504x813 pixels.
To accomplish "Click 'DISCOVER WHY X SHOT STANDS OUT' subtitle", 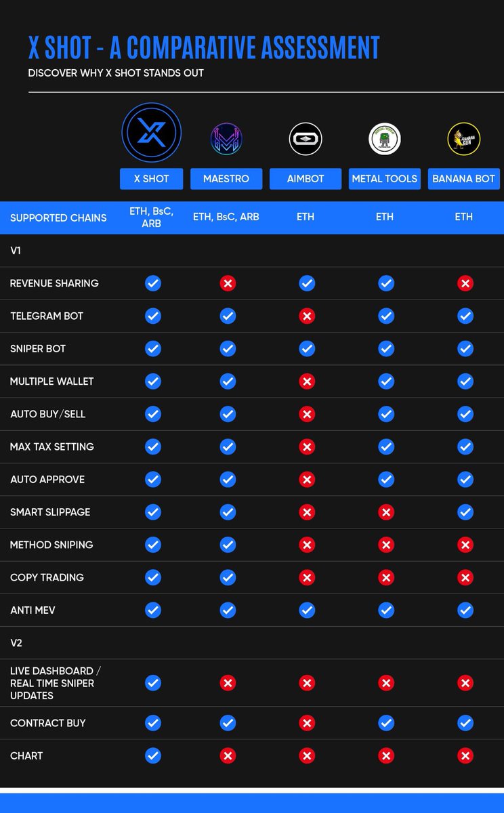I will [x=116, y=72].
